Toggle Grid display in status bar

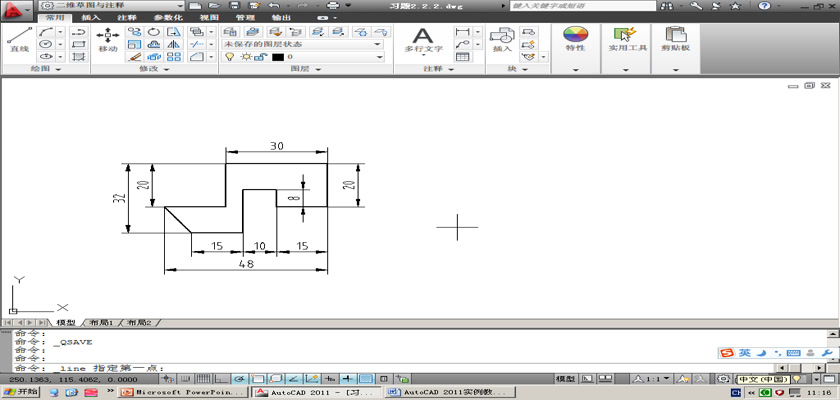(203, 379)
